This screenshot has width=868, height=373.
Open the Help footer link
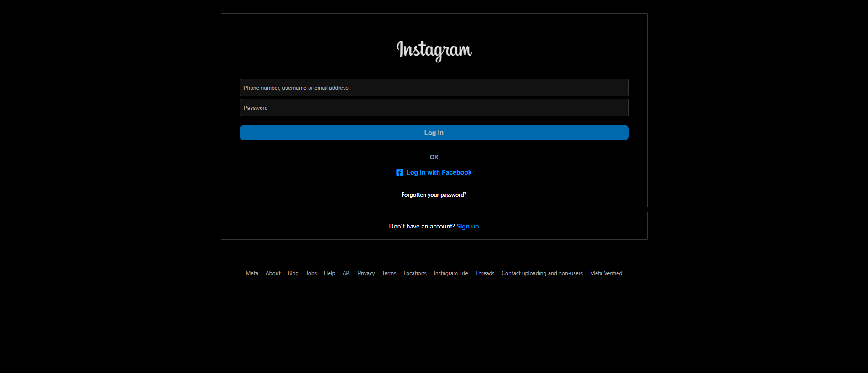pyautogui.click(x=329, y=273)
